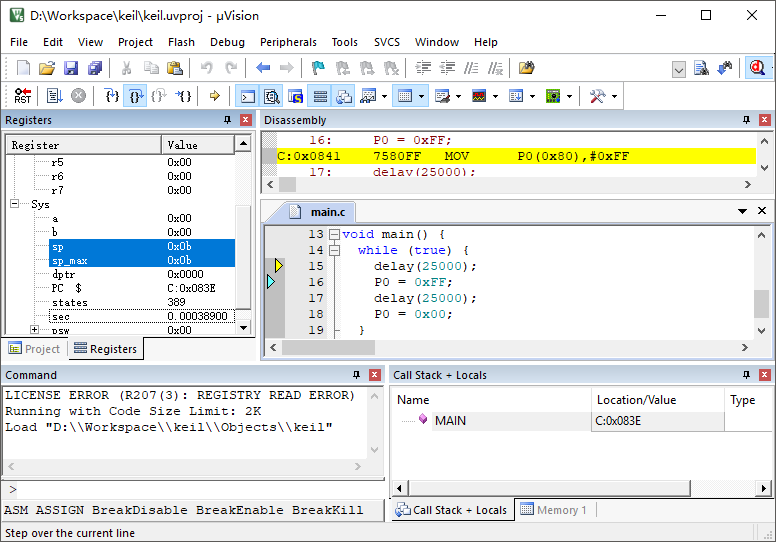Click the Save file icon

point(71,68)
